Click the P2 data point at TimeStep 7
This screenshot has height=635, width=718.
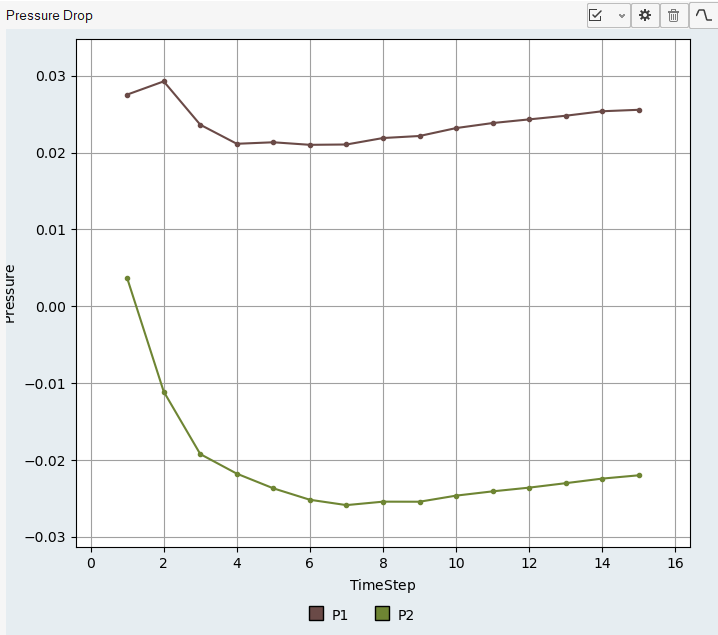coord(346,505)
